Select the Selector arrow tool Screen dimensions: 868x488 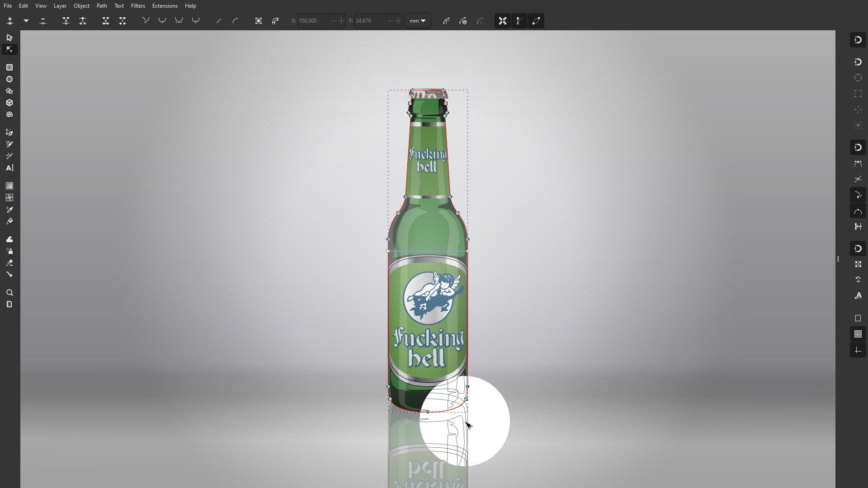click(x=9, y=38)
